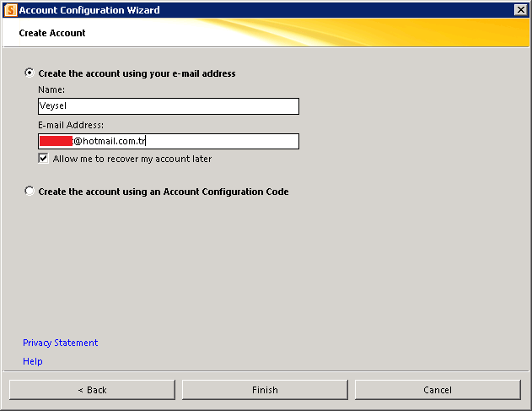Open the Privacy Statement link
The width and height of the screenshot is (532, 411).
[x=60, y=343]
